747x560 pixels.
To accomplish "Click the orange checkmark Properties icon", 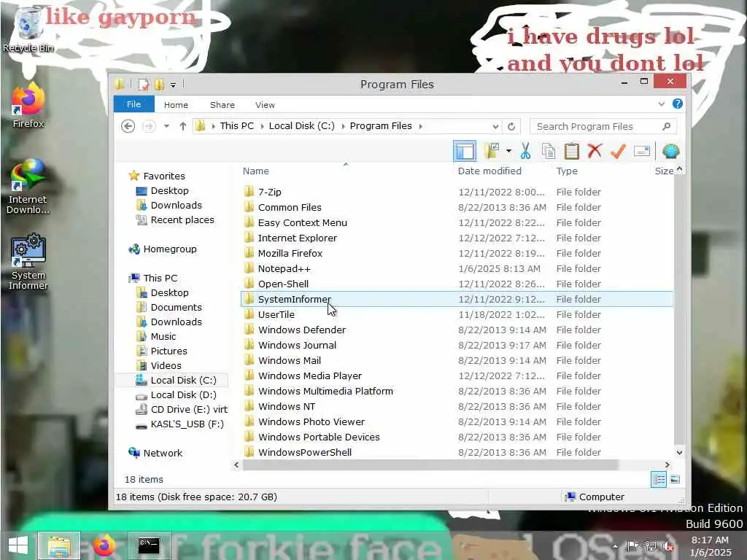I will coord(618,151).
